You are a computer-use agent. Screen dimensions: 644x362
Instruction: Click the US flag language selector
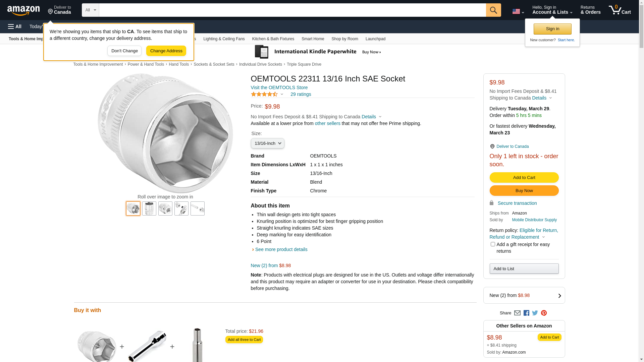coord(518,11)
